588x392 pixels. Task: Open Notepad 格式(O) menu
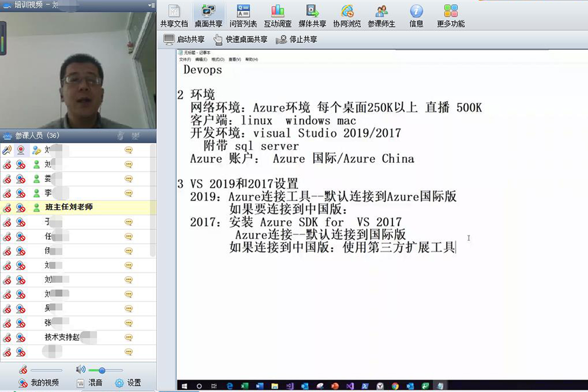click(x=218, y=59)
